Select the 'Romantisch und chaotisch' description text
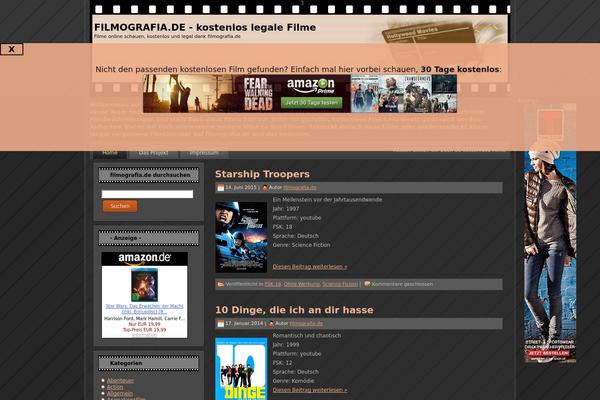 307,335
